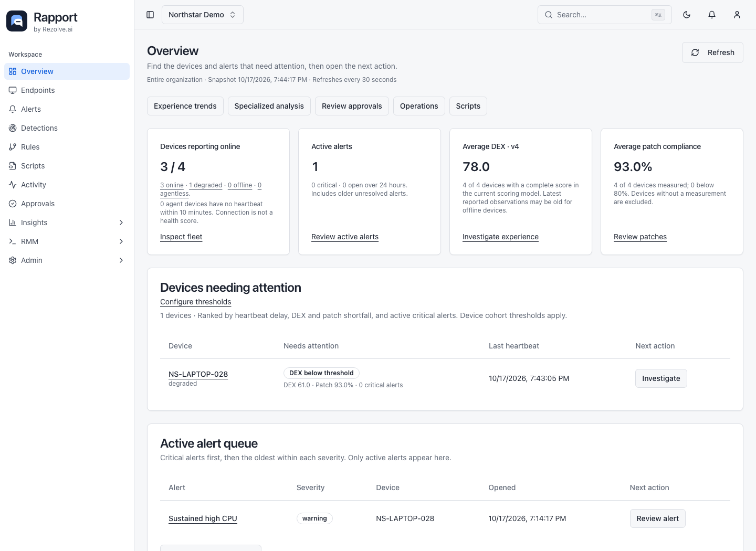Click Review active alerts link
Image resolution: width=756 pixels, height=551 pixels.
[345, 237]
